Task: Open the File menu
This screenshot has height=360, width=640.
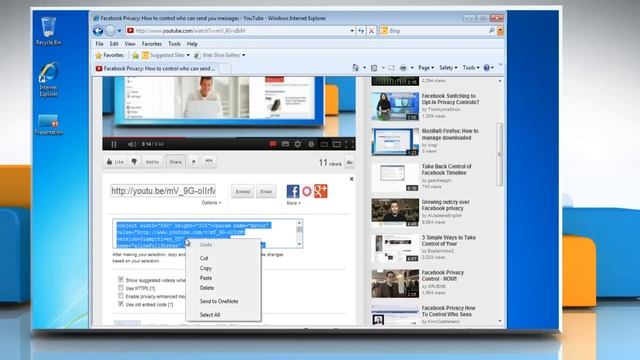Action: [100, 44]
